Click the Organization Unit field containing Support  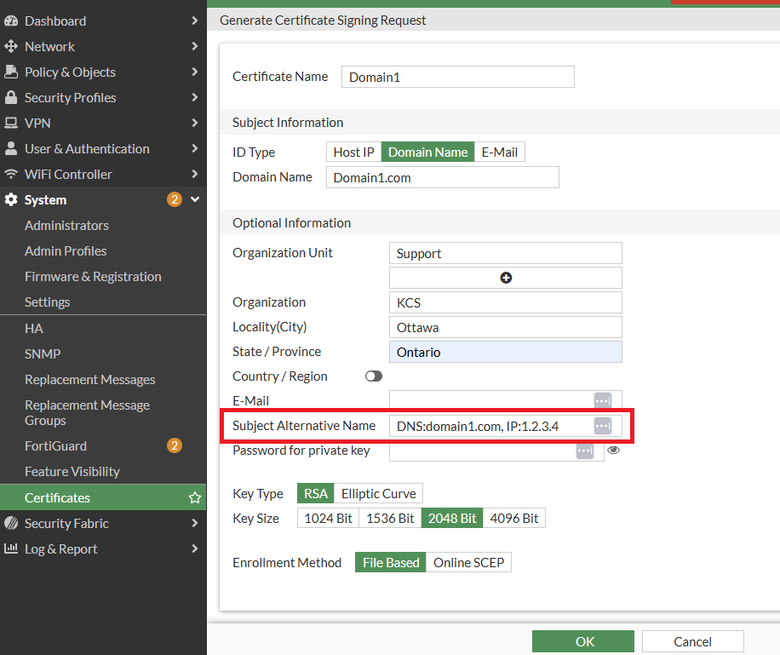(505, 253)
